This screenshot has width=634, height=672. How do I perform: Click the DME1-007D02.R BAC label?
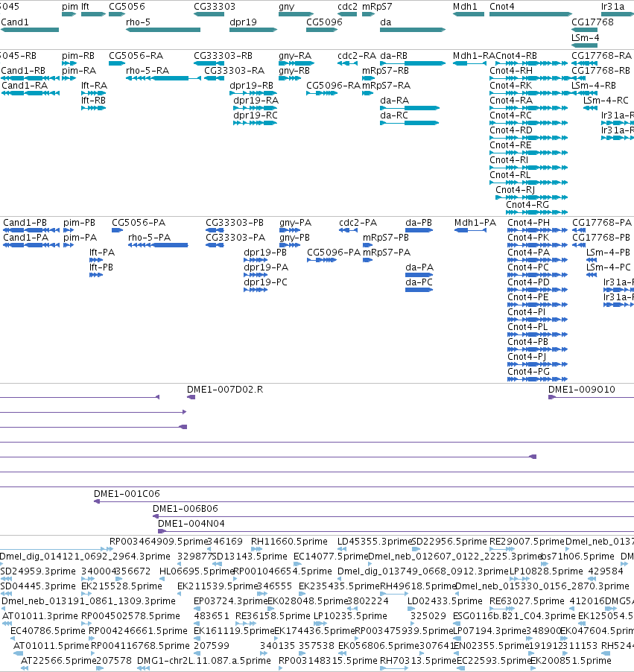click(x=225, y=390)
